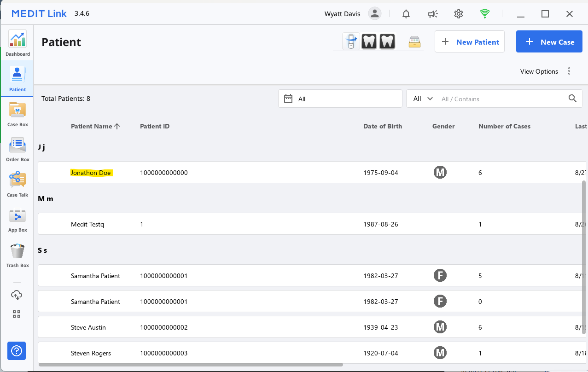Open the announcements megaphone icon

tap(432, 14)
